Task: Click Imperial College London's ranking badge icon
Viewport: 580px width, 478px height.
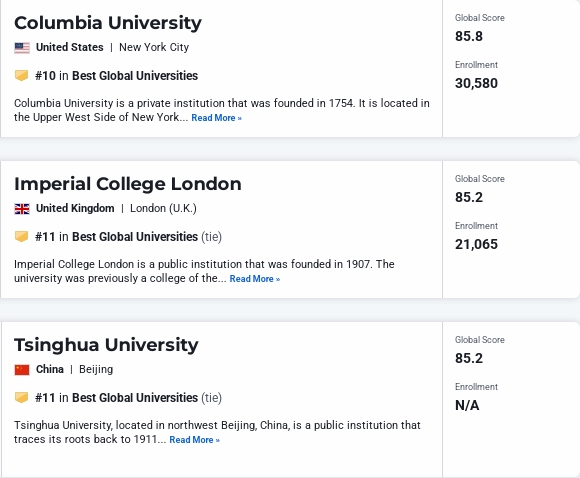Action: 21,236
